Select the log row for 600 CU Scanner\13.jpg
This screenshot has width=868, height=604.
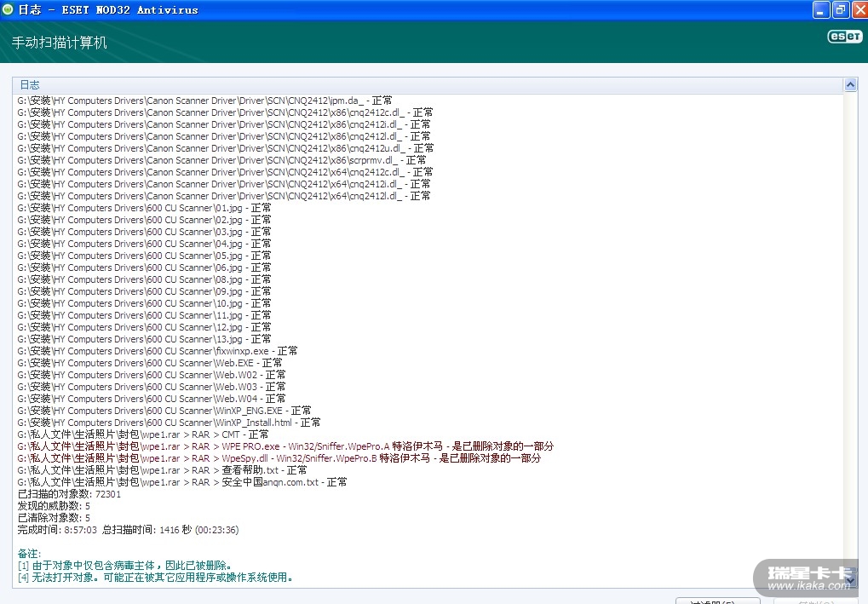145,339
